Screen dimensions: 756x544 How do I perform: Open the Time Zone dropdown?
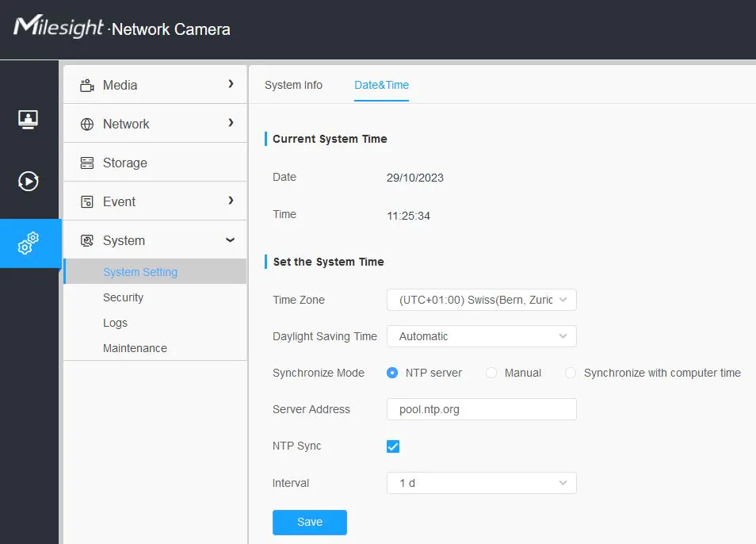pos(481,300)
